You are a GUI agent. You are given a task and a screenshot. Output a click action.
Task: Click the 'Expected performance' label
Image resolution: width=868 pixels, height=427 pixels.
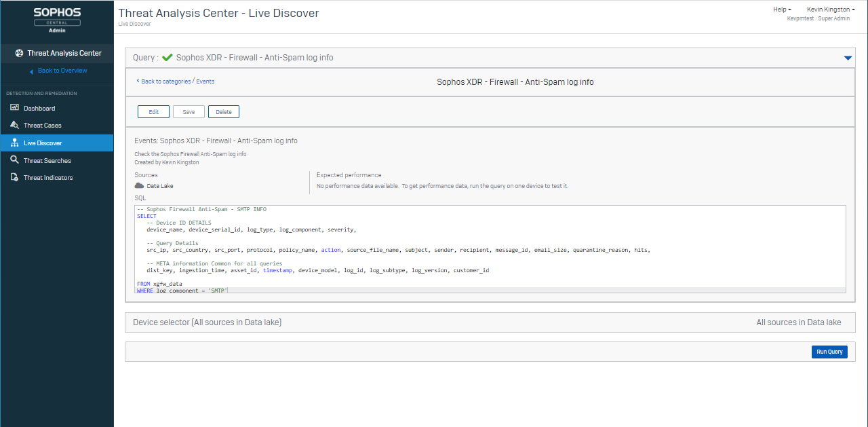tap(349, 175)
